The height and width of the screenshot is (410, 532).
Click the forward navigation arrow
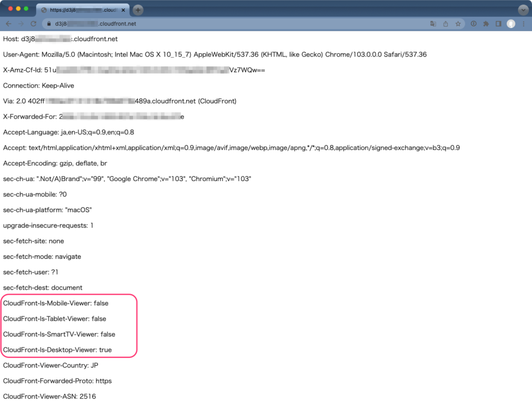click(21, 23)
